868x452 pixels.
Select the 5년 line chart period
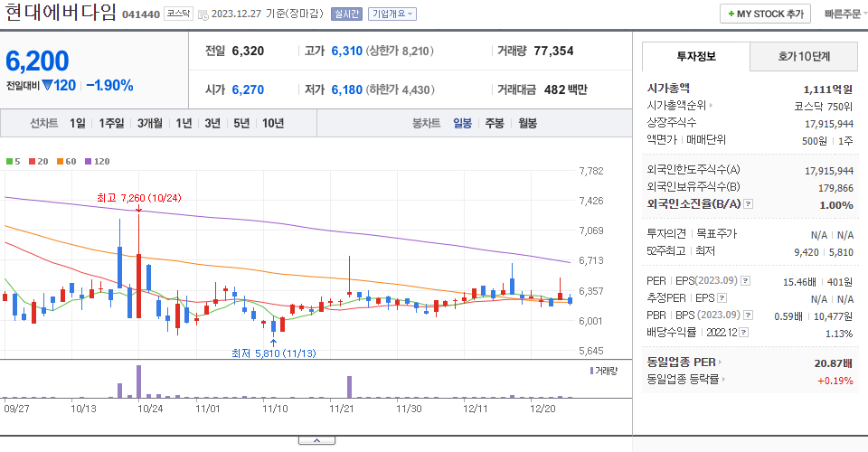[241, 123]
